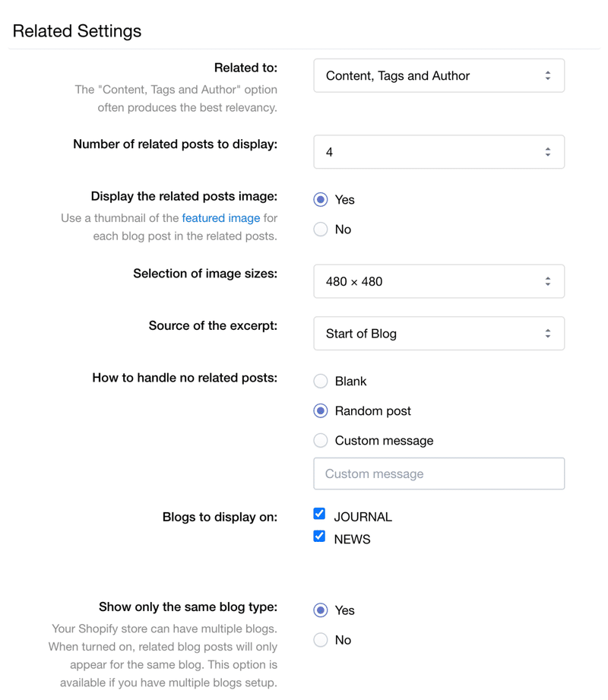Choose Blank for no related posts

pos(321,382)
